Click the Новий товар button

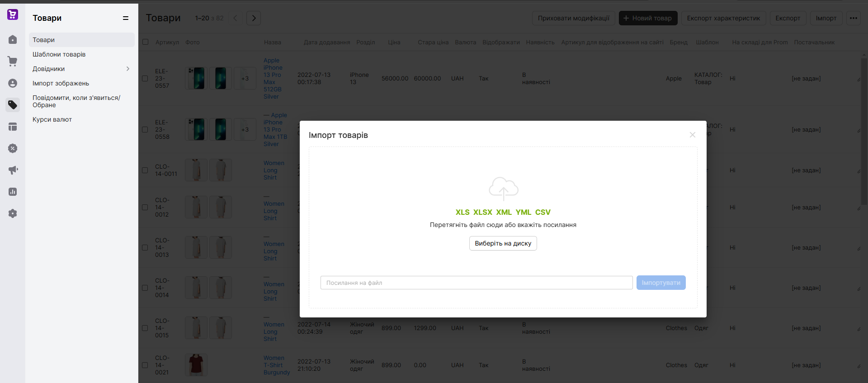pos(648,18)
